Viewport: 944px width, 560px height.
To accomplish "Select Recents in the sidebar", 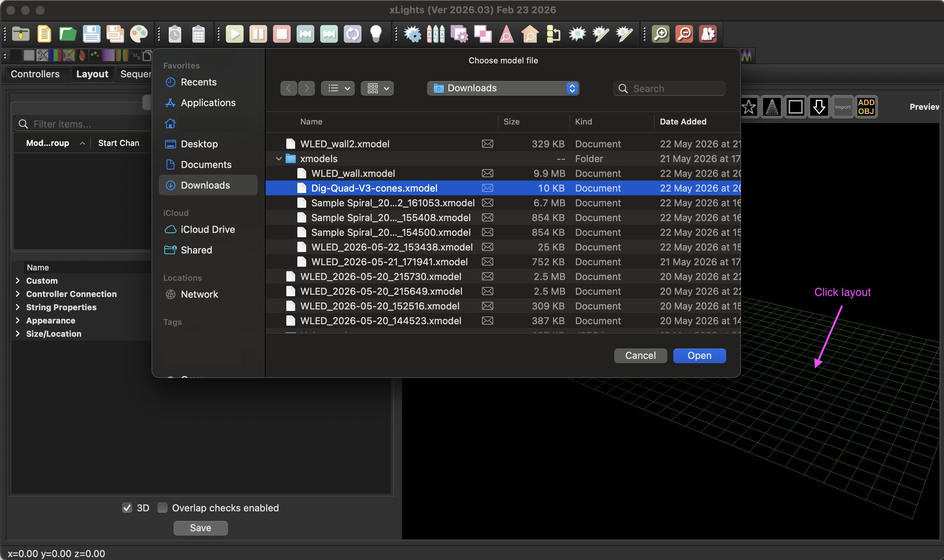I will tap(208, 82).
